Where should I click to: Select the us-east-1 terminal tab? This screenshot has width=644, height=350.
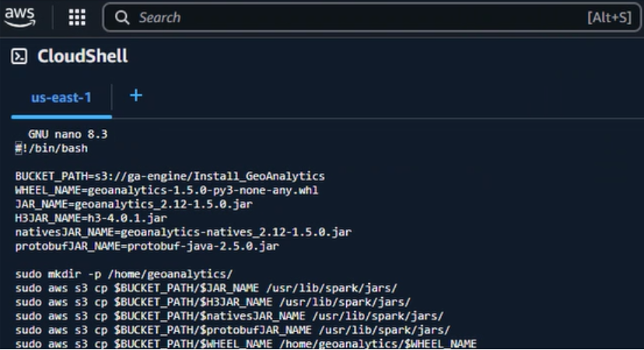(x=61, y=98)
